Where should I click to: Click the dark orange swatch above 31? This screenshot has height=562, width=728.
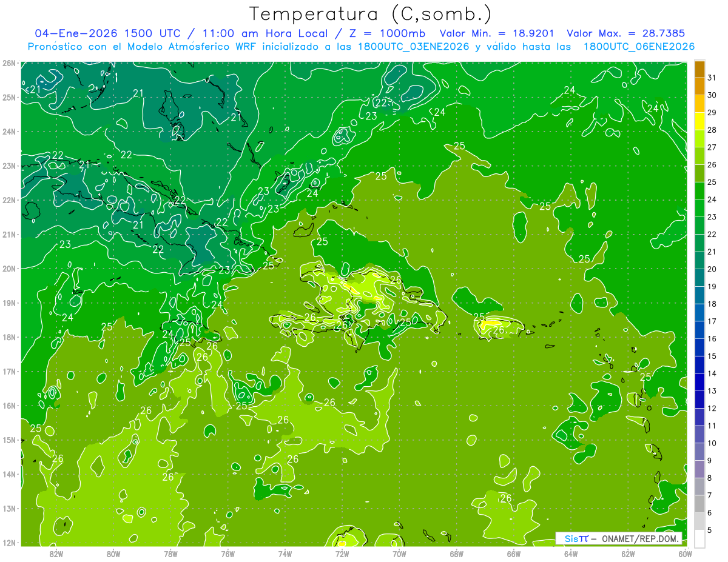coord(699,69)
